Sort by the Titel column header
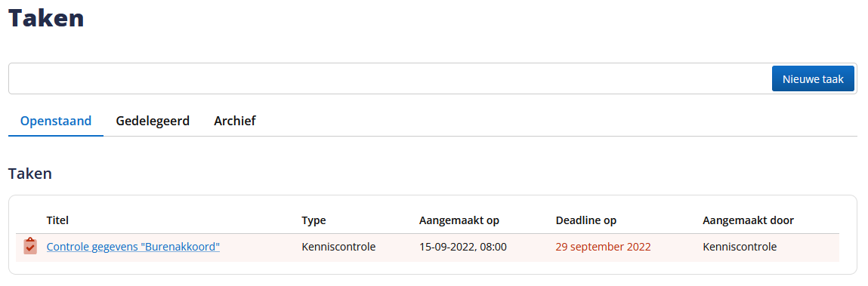Image resolution: width=868 pixels, height=286 pixels. pyautogui.click(x=57, y=220)
